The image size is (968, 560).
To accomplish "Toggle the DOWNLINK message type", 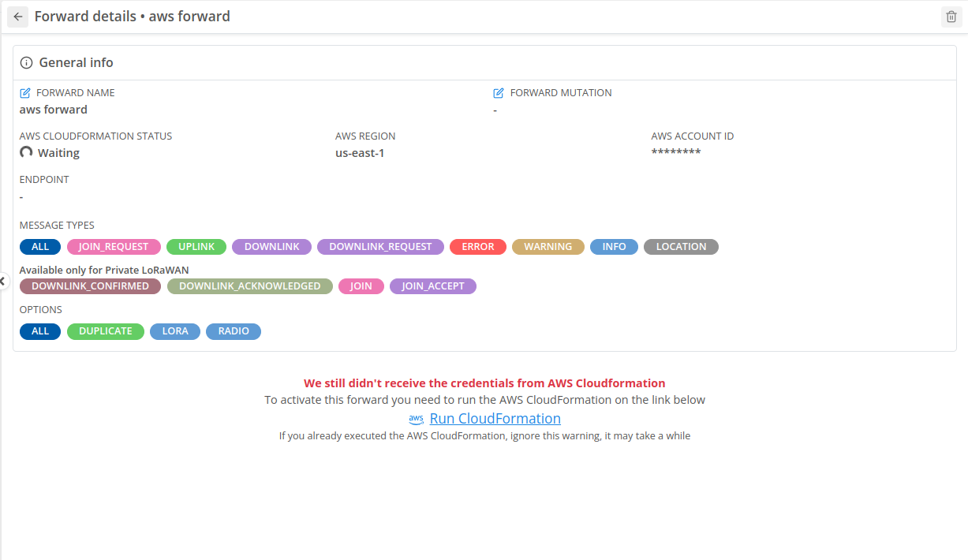I will 272,247.
